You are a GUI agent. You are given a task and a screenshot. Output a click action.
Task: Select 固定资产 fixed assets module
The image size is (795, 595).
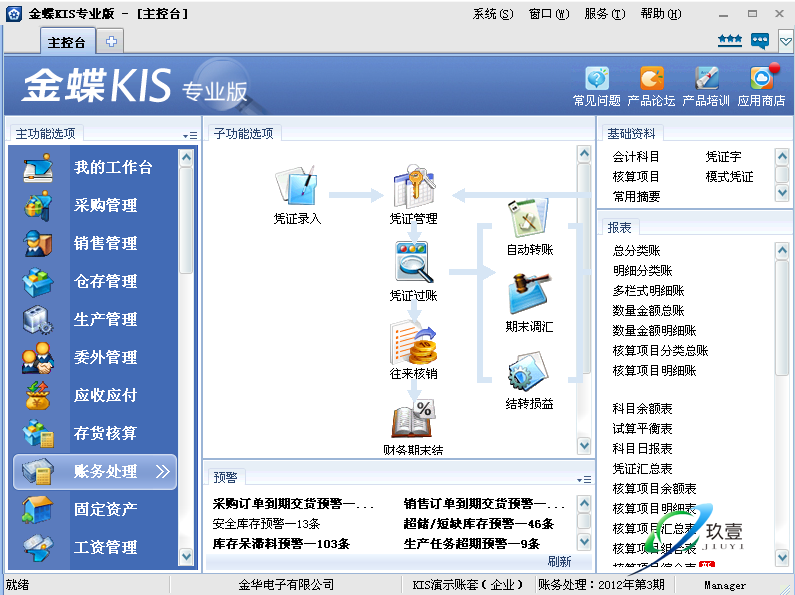pyautogui.click(x=95, y=509)
